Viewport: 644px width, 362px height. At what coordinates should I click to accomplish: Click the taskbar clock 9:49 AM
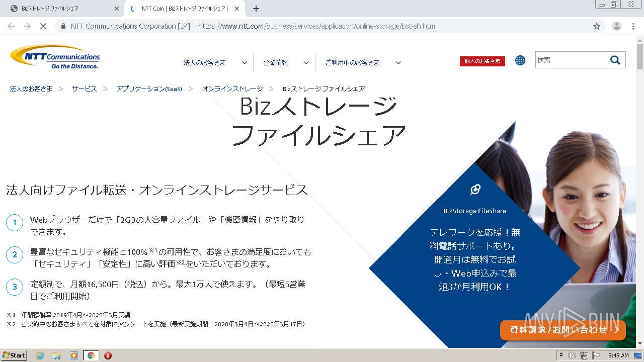point(618,355)
